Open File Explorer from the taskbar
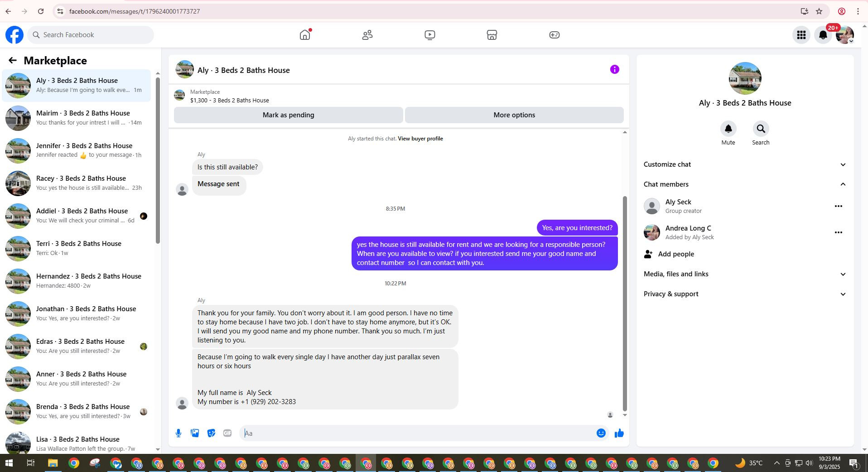The height and width of the screenshot is (472, 868). [x=53, y=463]
